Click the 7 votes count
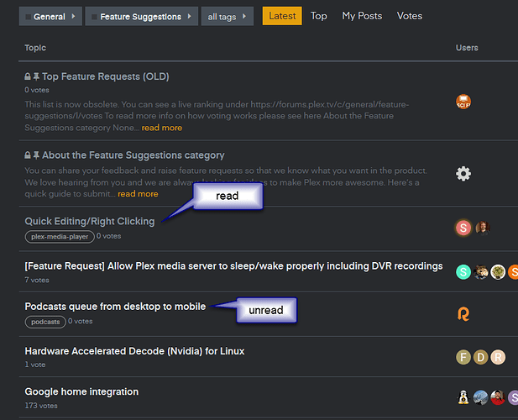 37,280
